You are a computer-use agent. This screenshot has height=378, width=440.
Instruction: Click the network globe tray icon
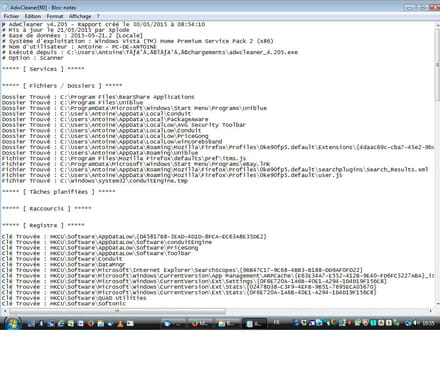[x=409, y=323]
